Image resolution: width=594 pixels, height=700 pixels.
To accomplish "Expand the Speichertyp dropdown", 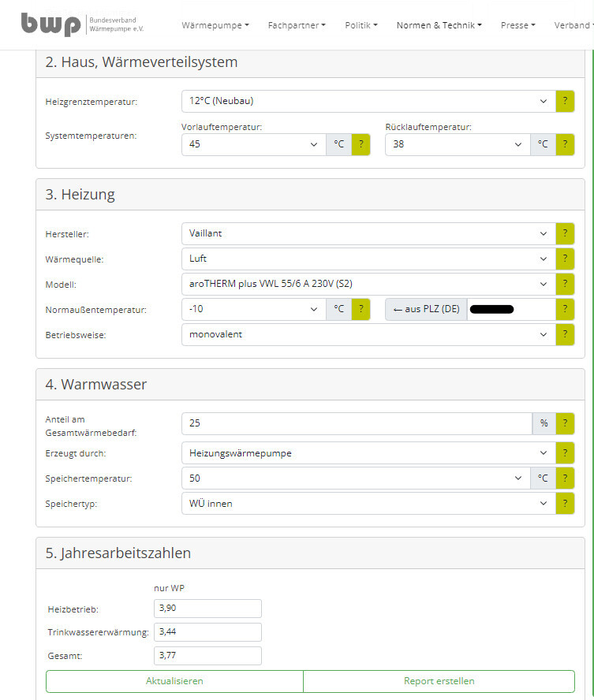I will tap(368, 503).
